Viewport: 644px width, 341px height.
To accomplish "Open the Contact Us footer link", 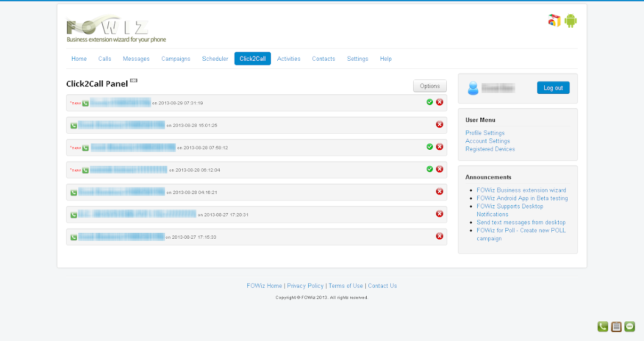I will (382, 286).
